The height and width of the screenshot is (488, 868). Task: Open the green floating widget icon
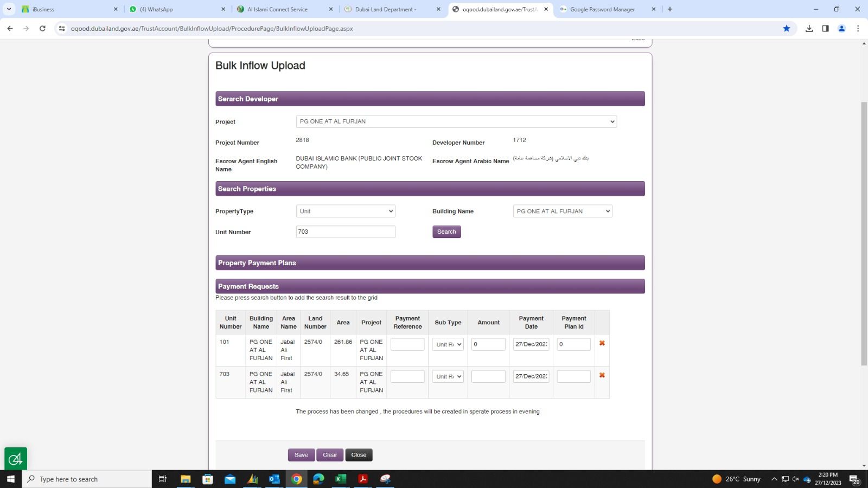pos(16,459)
